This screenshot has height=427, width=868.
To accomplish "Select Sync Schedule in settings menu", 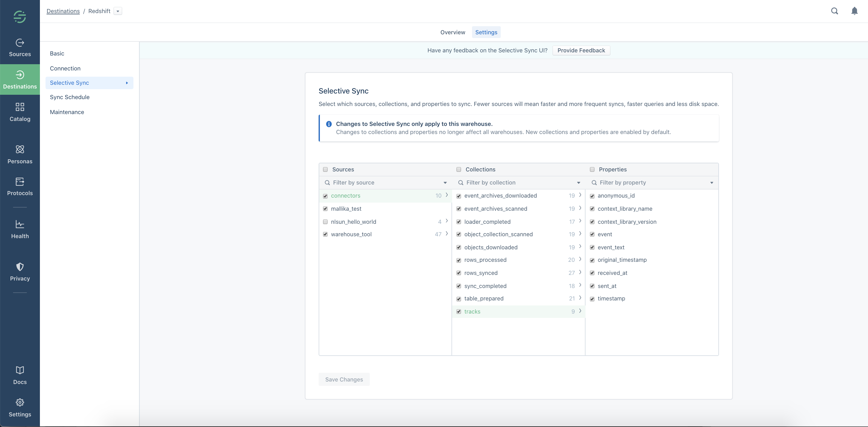I will click(x=70, y=97).
